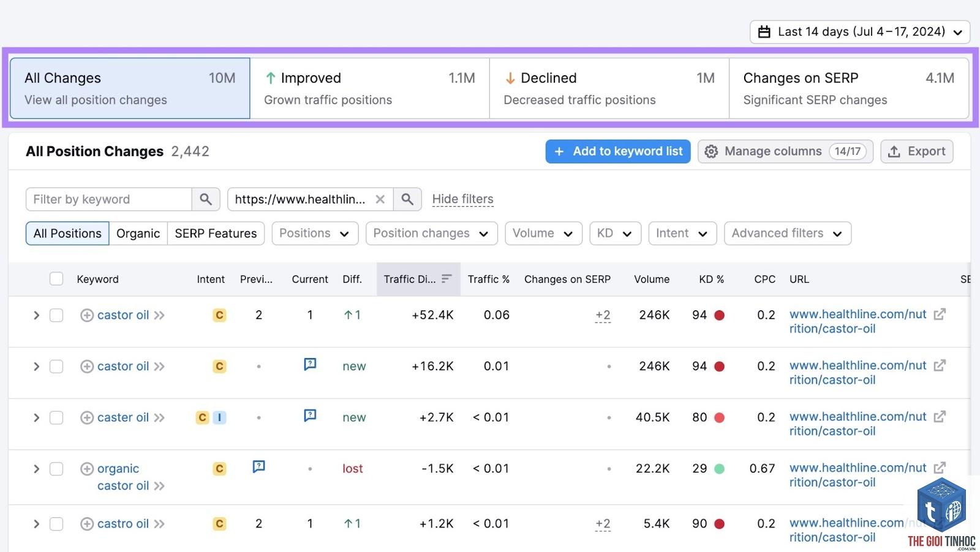The height and width of the screenshot is (552, 980).
Task: Check the first castor oil row checkbox
Action: (56, 315)
